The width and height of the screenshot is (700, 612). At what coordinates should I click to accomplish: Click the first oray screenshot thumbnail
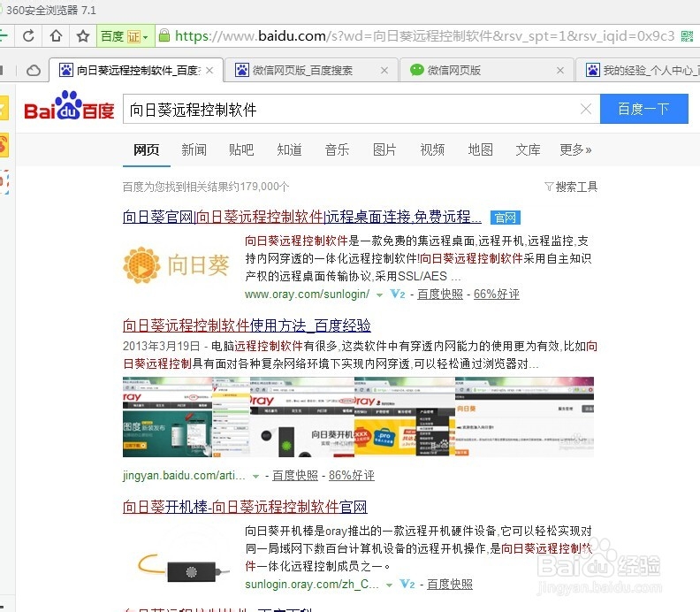tap(167, 417)
